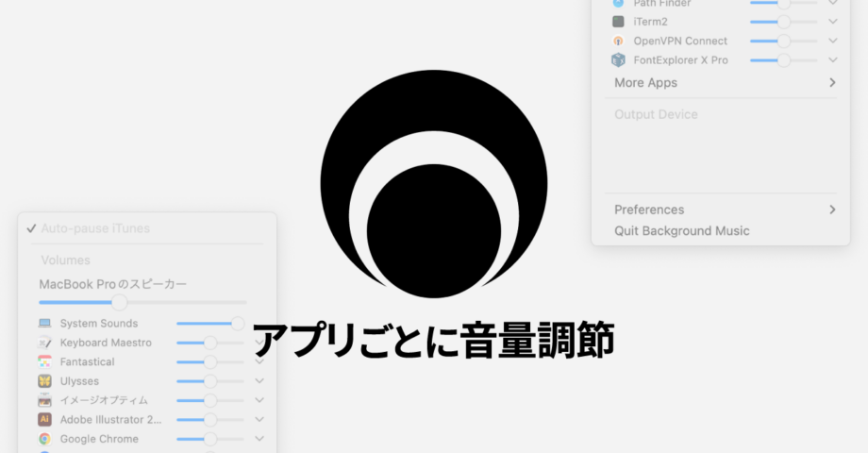Click the OpenVPN Connect icon
This screenshot has width=868, height=453.
pos(618,41)
